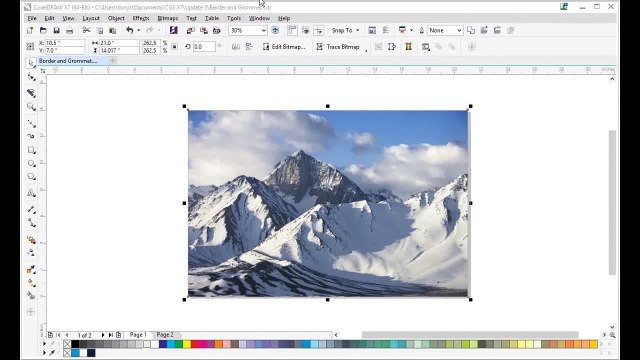
Task: Click the Save disk icon
Action: click(x=56, y=30)
